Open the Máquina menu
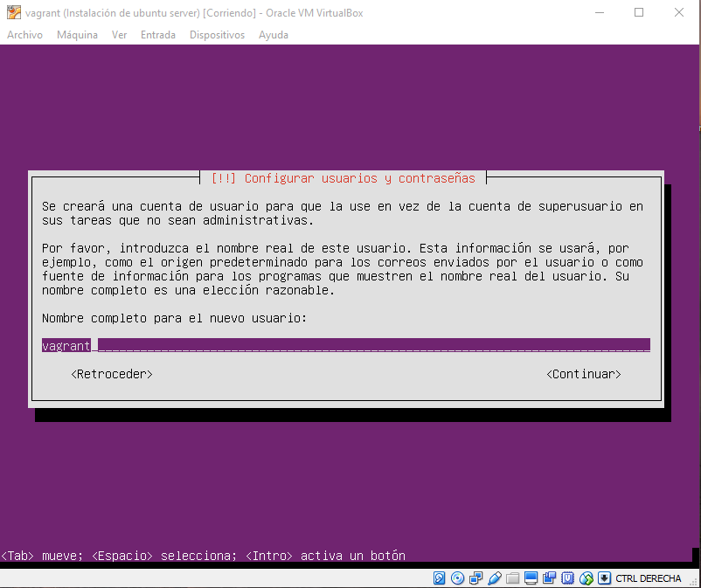 pos(77,35)
